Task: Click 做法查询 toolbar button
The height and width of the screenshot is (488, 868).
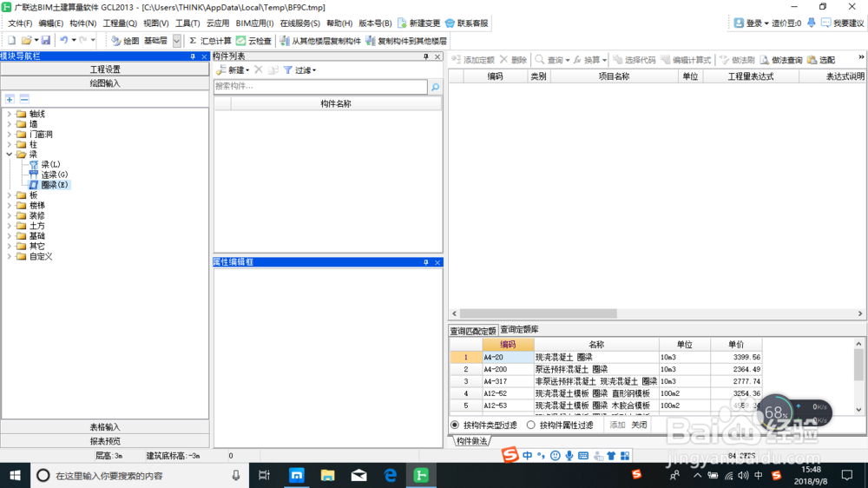Action: 781,60
